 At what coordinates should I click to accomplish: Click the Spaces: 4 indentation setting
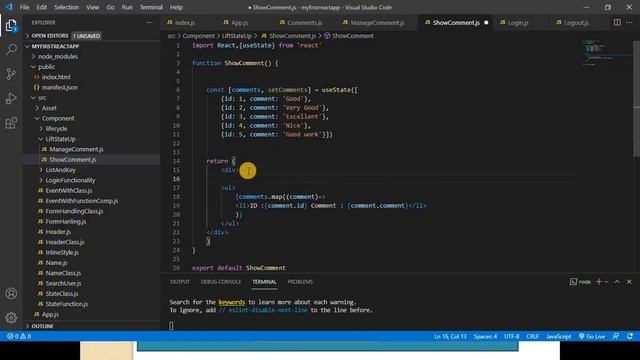click(485, 336)
